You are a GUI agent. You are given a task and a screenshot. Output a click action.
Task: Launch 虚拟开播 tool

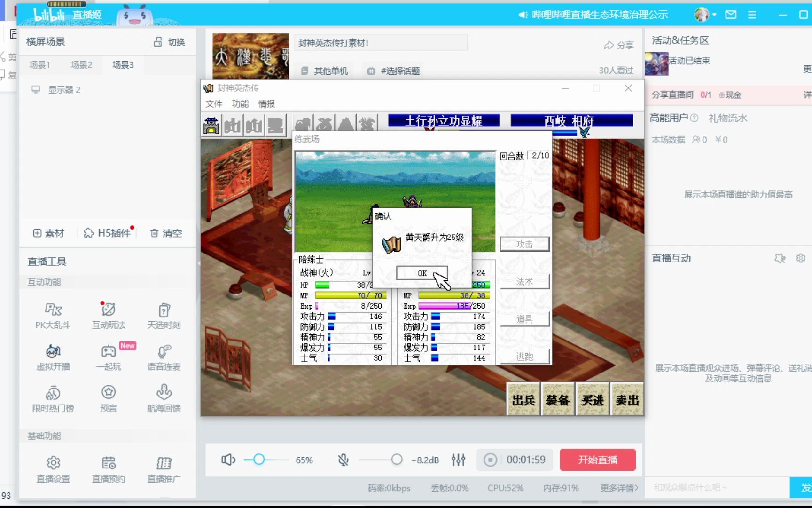click(53, 357)
